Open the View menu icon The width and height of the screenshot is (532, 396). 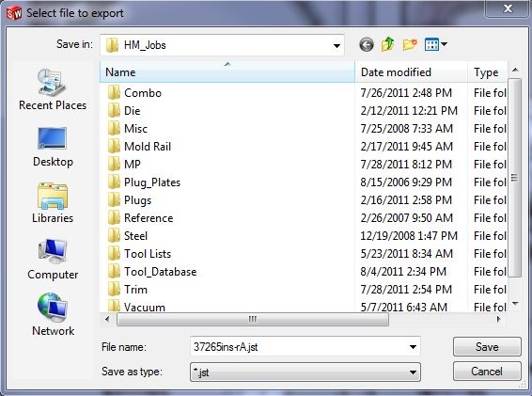435,44
